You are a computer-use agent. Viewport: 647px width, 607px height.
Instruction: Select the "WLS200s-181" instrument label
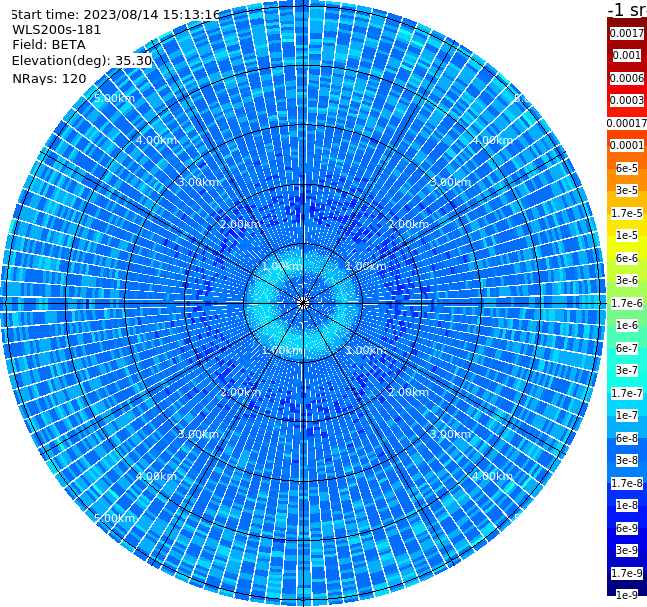57,30
